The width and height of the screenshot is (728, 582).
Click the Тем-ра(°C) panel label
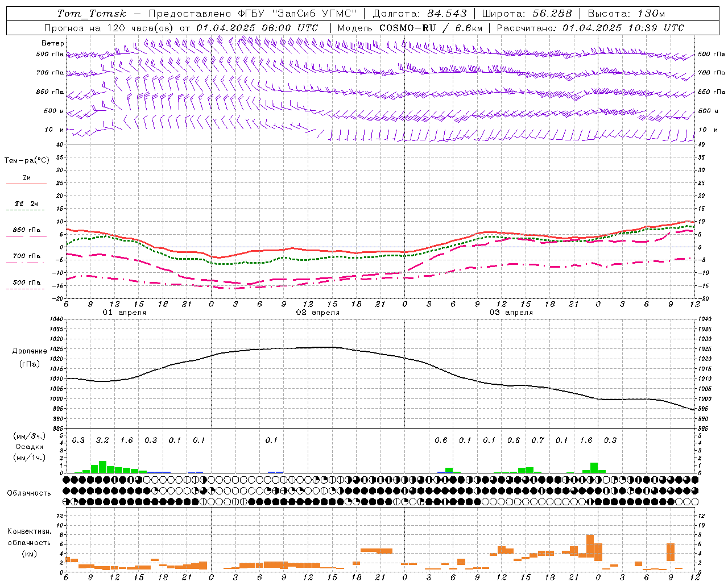click(x=27, y=161)
